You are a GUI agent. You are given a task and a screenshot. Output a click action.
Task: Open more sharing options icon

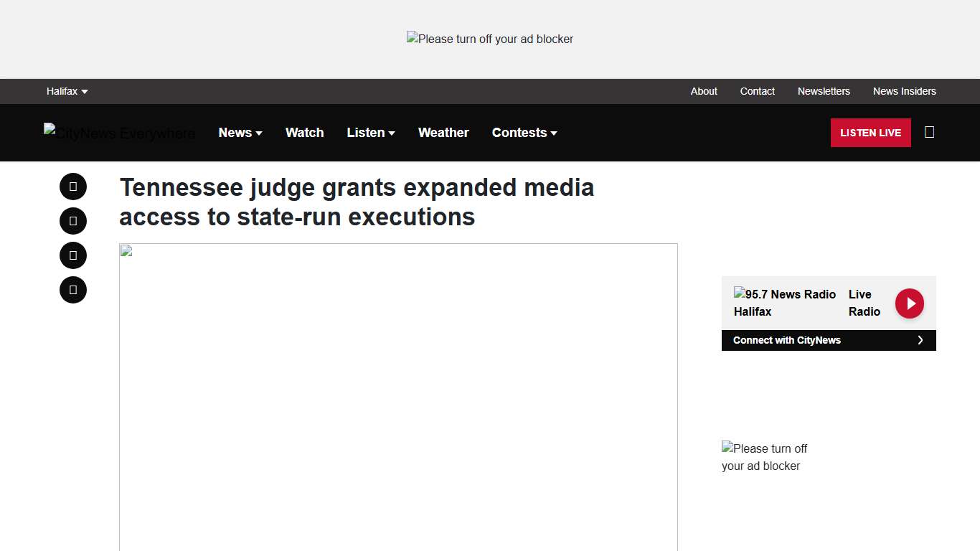pyautogui.click(x=72, y=289)
